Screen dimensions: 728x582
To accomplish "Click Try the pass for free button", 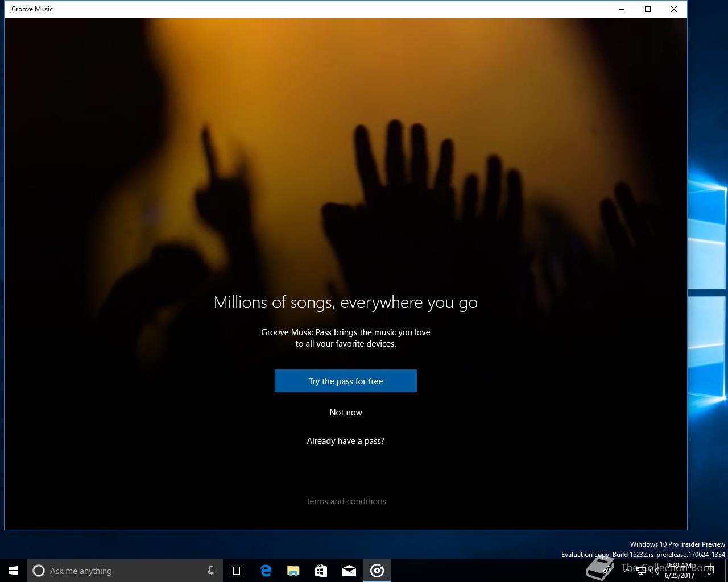I will click(x=346, y=381).
